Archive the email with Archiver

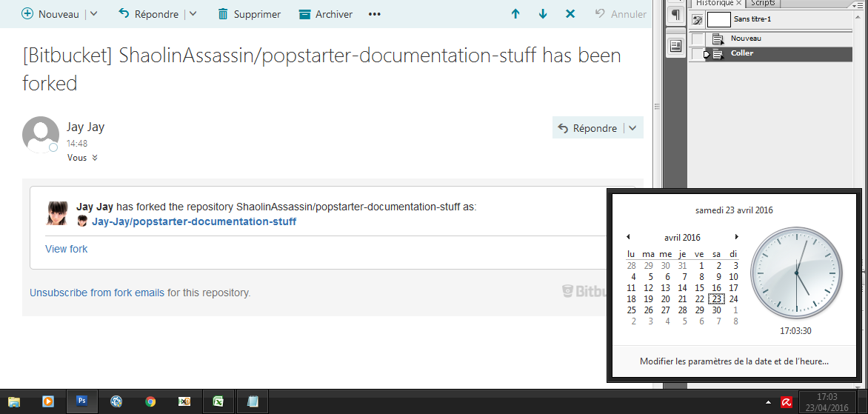326,14
